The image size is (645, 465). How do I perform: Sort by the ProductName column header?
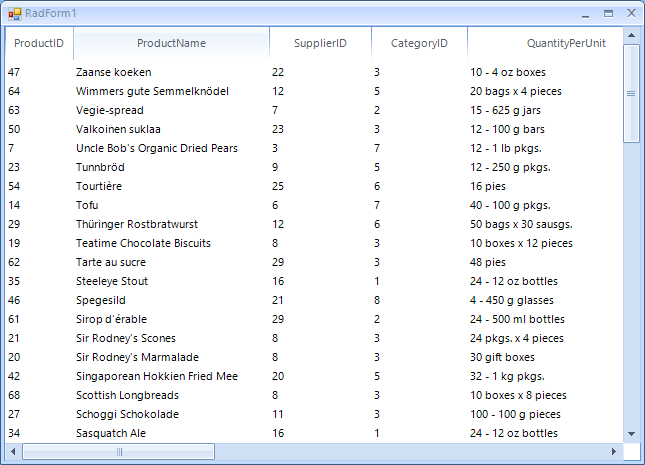coord(172,43)
